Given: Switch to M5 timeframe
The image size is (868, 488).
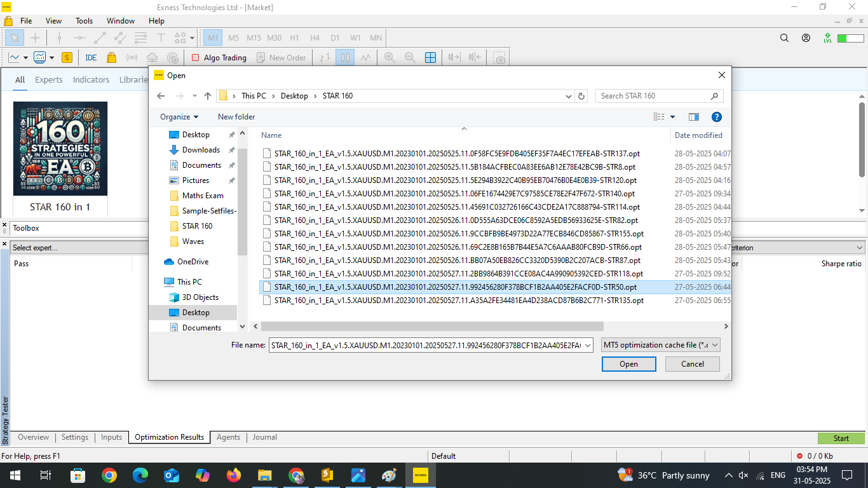Looking at the screenshot, I should click(233, 37).
